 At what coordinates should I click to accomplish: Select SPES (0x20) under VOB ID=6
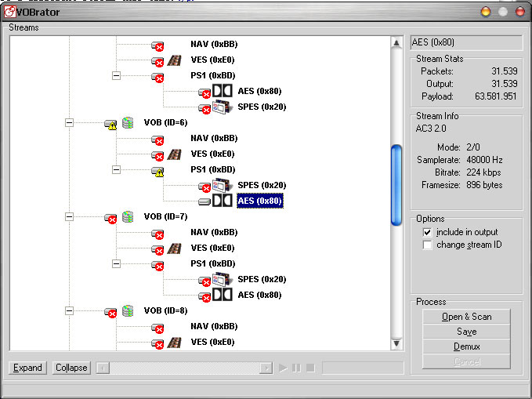pos(262,185)
